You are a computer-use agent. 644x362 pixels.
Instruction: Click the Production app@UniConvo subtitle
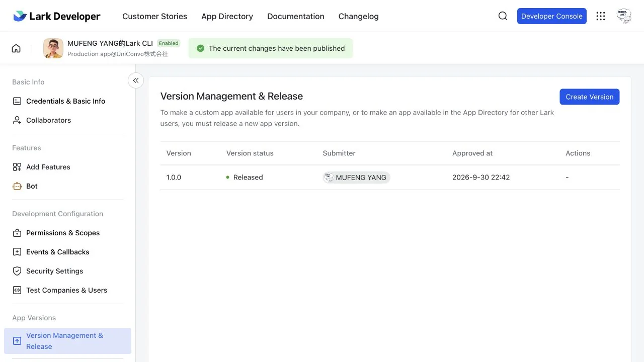coord(118,54)
